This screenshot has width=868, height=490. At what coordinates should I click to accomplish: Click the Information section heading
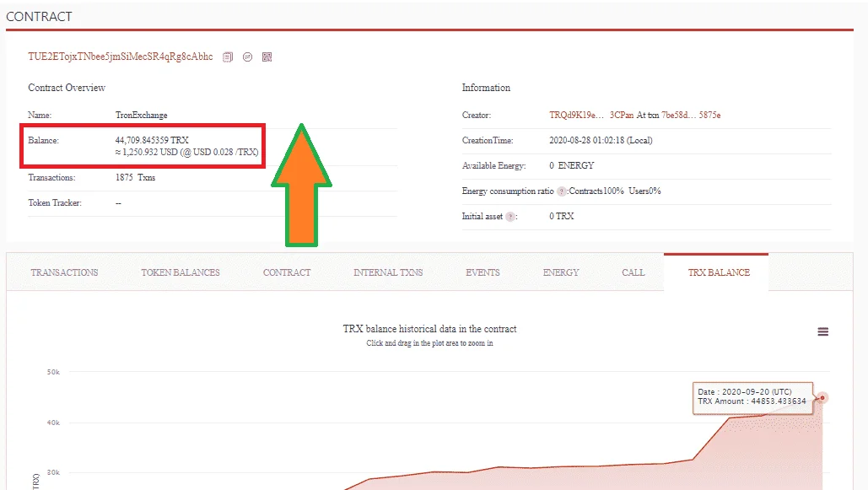tap(486, 88)
